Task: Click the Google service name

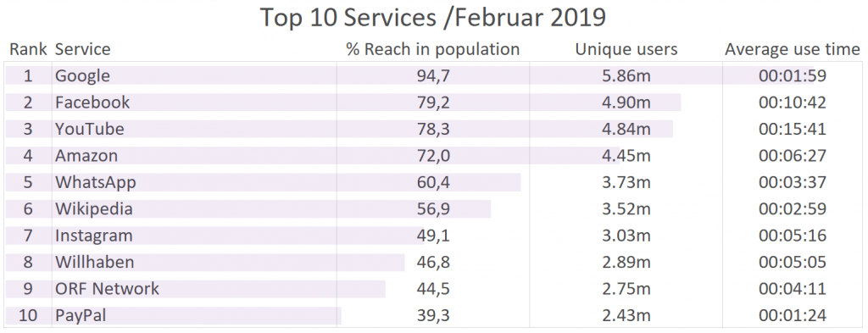Action: (82, 75)
